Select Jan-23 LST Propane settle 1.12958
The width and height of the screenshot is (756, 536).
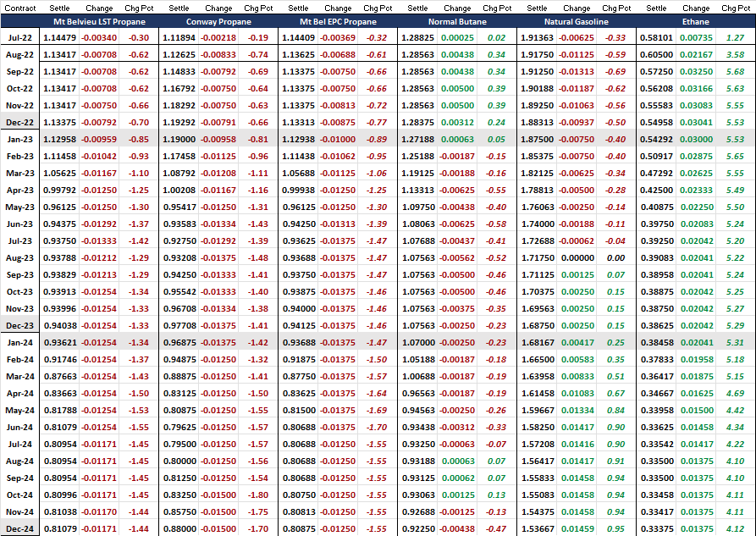pyautogui.click(x=60, y=140)
